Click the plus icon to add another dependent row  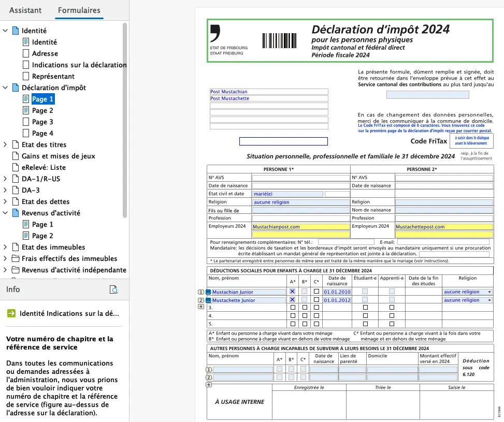coord(200,307)
